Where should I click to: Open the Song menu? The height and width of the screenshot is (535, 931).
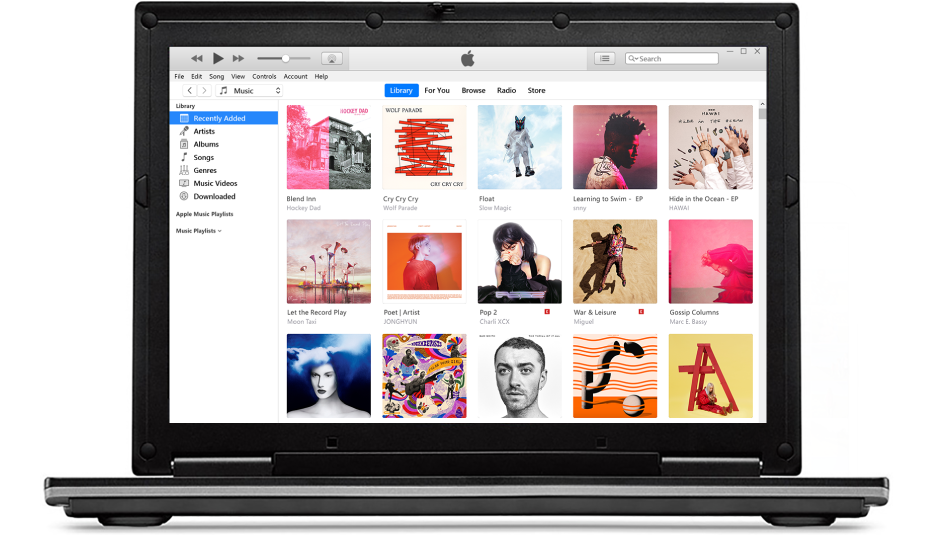217,77
